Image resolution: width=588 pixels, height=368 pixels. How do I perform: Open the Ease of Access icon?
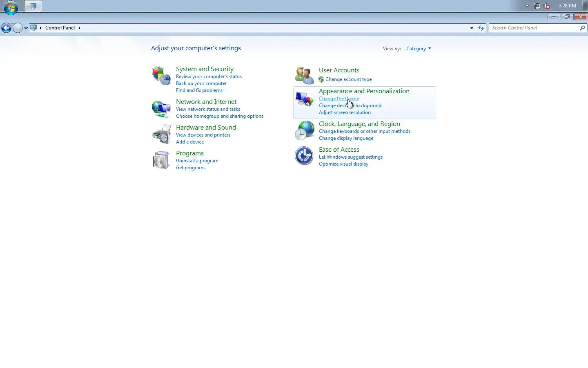pyautogui.click(x=304, y=156)
